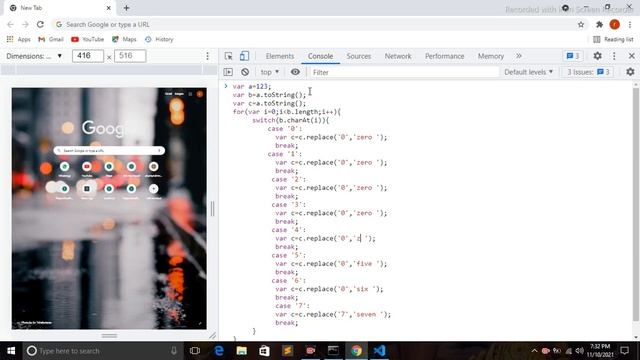Switch to the Performance tab
640x360 pixels.
444,56
